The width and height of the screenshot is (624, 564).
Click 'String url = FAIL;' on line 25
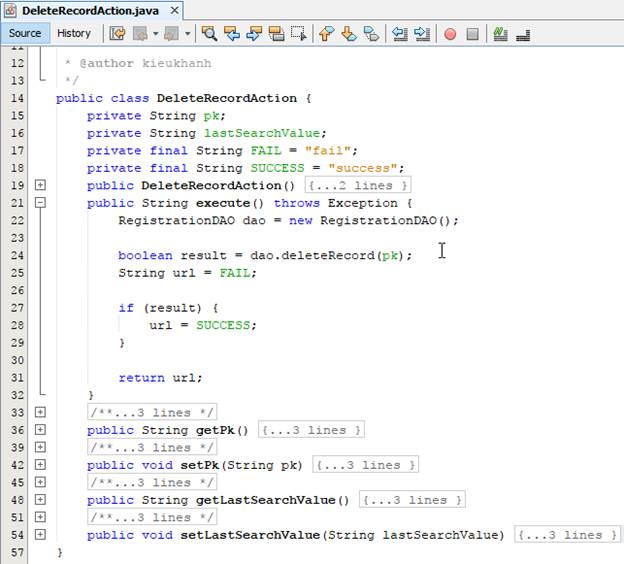pyautogui.click(x=187, y=273)
